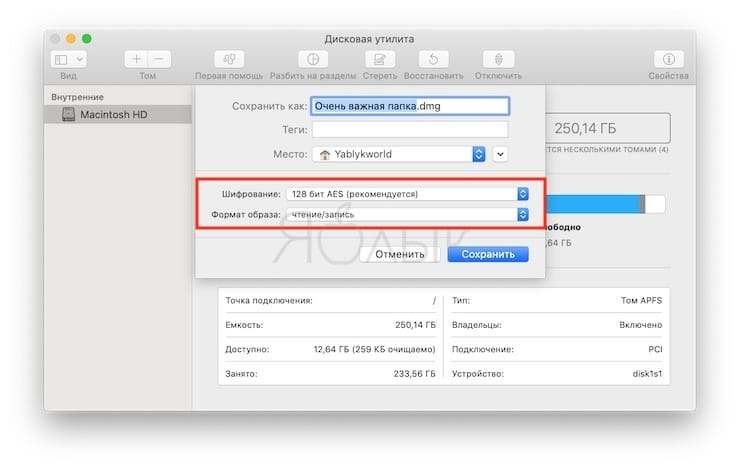The width and height of the screenshot is (740, 469).
Task: Click the 'PCI' connection value
Action: point(655,350)
